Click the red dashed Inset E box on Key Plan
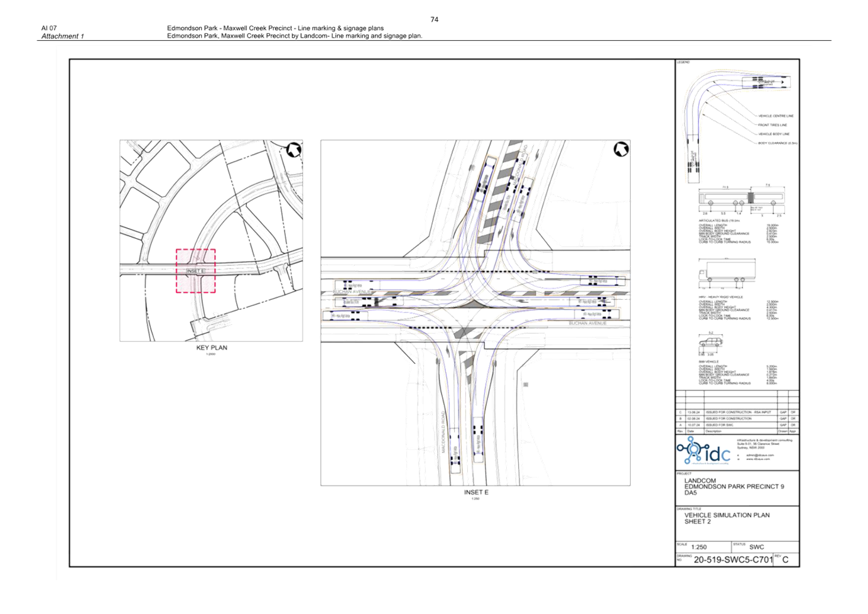Screen dimensions: 868x614 pos(195,271)
